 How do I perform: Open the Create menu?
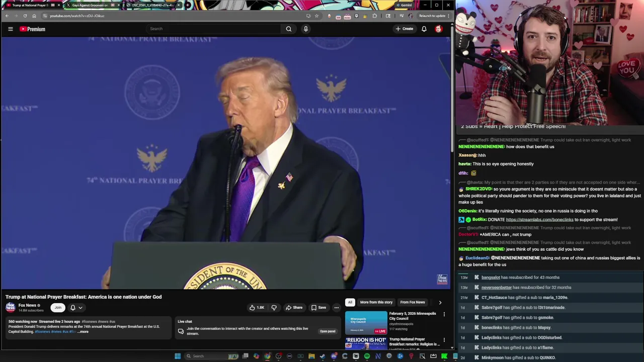click(x=405, y=29)
